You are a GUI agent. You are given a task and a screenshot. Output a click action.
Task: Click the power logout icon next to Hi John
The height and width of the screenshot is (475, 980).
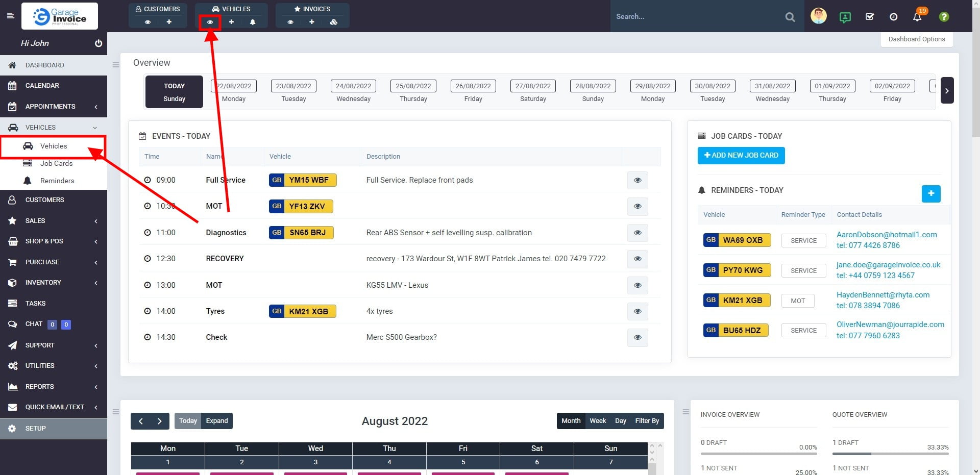point(99,43)
